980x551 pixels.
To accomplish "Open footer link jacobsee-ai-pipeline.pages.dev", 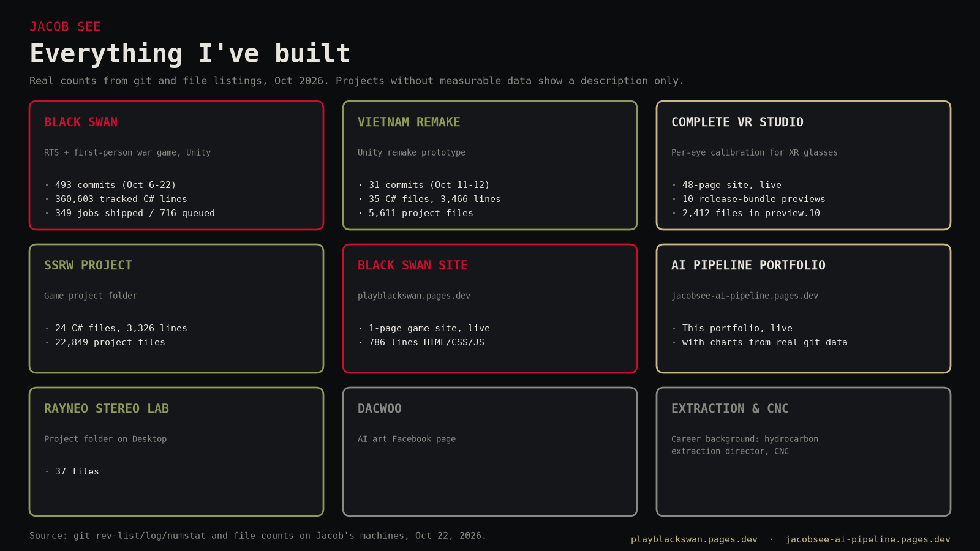I will point(868,539).
